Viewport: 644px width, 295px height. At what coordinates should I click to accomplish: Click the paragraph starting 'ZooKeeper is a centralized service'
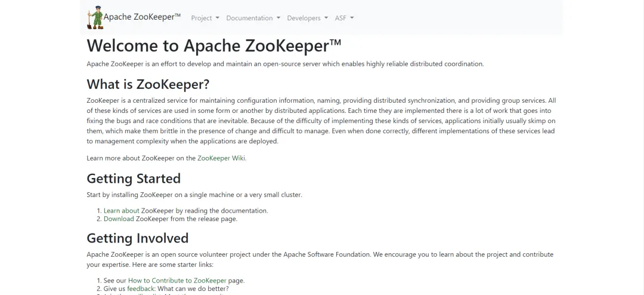tap(321, 121)
